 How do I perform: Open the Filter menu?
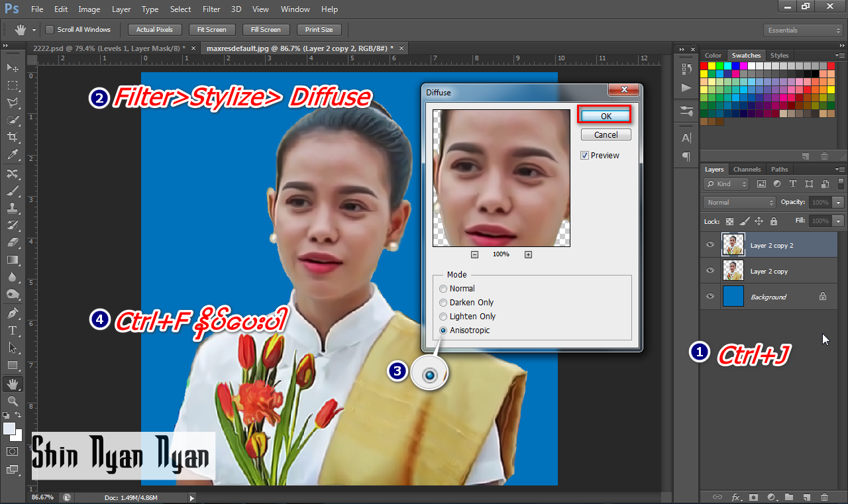pyautogui.click(x=211, y=9)
